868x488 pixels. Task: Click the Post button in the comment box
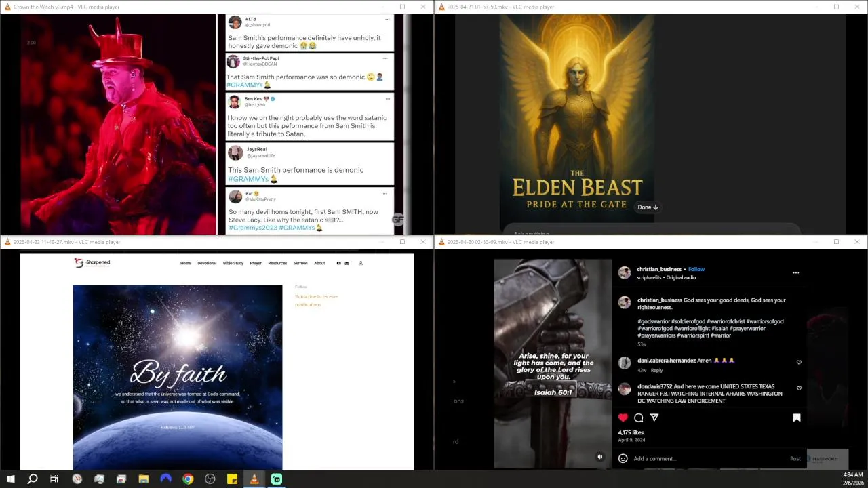tap(795, 458)
